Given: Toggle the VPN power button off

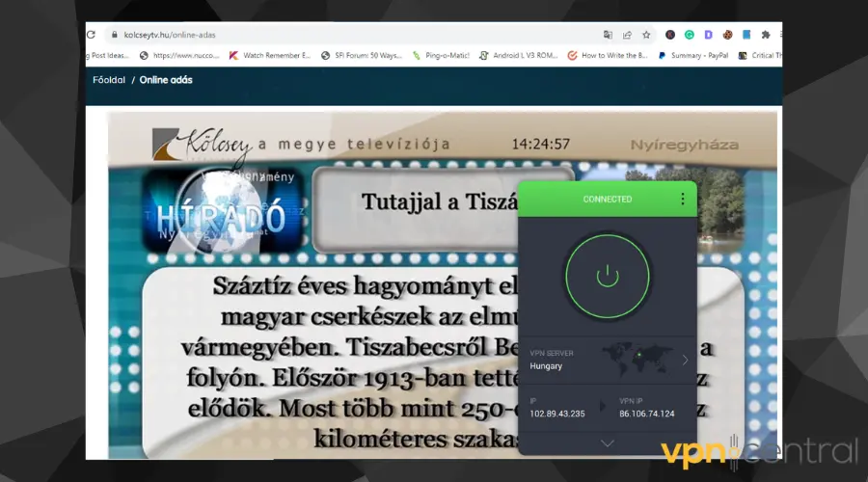Looking at the screenshot, I should pos(608,276).
